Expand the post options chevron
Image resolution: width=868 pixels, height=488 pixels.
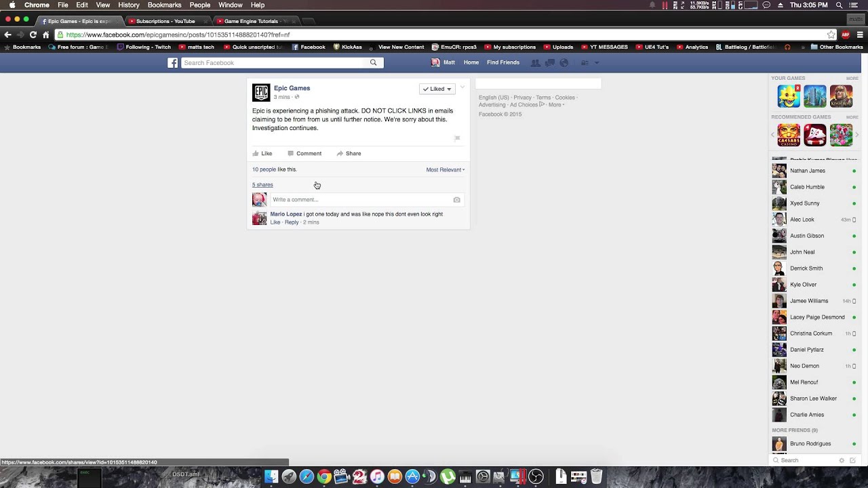pyautogui.click(x=462, y=87)
